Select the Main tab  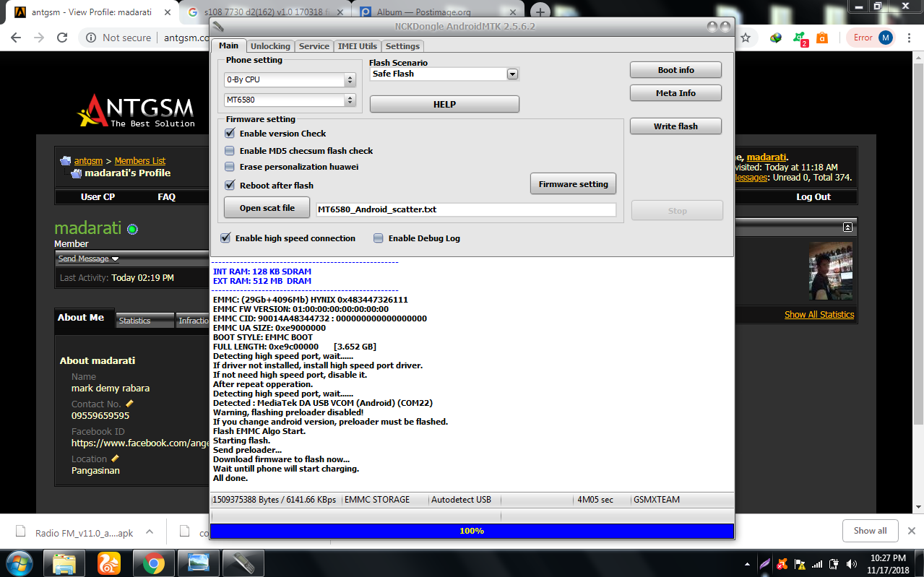pos(229,45)
